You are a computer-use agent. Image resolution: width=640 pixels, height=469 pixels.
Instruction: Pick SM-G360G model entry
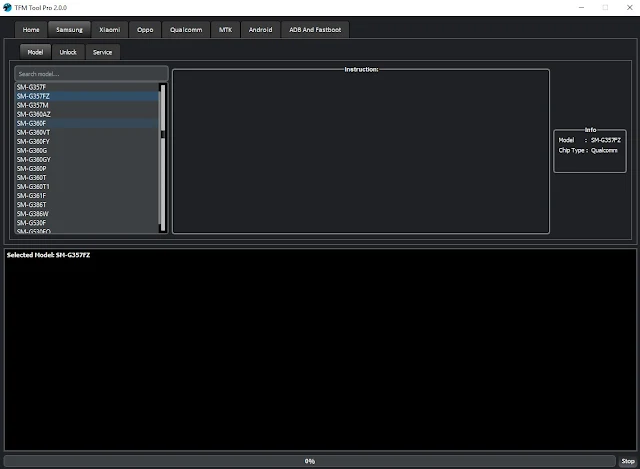pyautogui.click(x=87, y=150)
